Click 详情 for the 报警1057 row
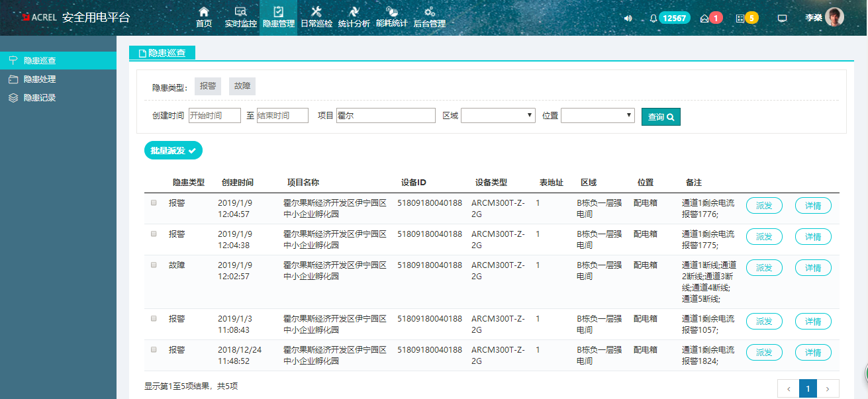 [x=813, y=322]
